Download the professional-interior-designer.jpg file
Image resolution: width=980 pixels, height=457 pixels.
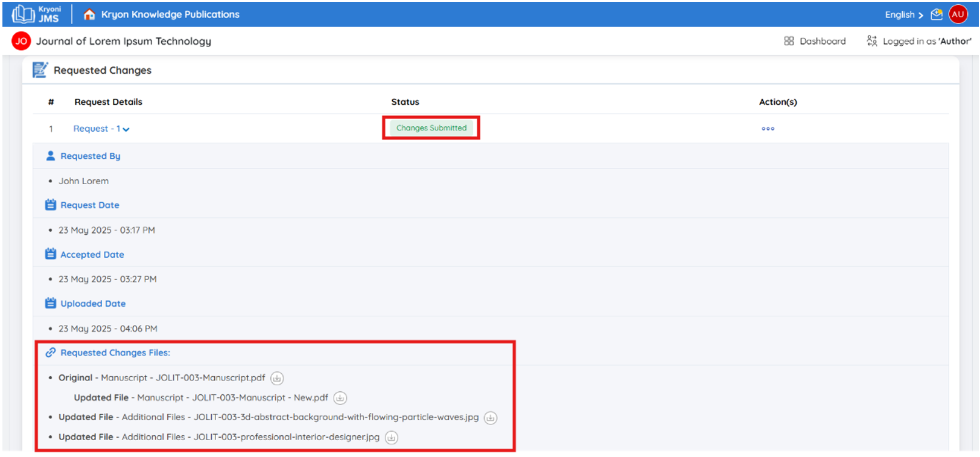coord(392,438)
